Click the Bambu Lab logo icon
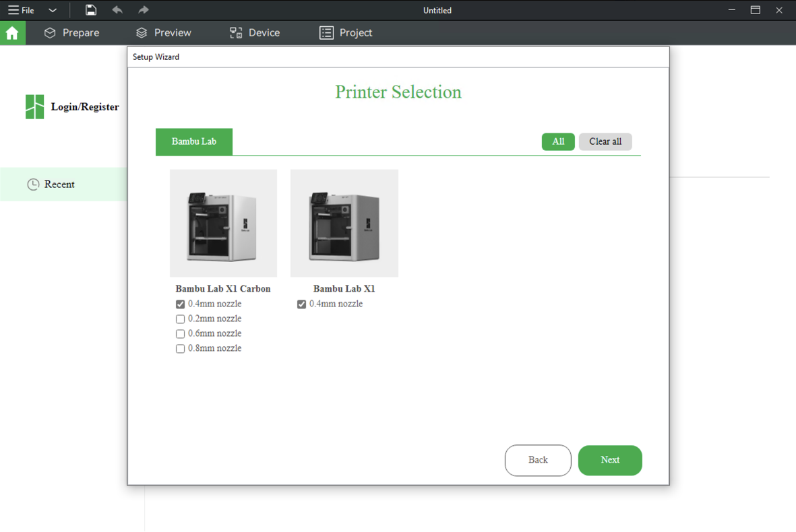The height and width of the screenshot is (532, 796). click(34, 106)
